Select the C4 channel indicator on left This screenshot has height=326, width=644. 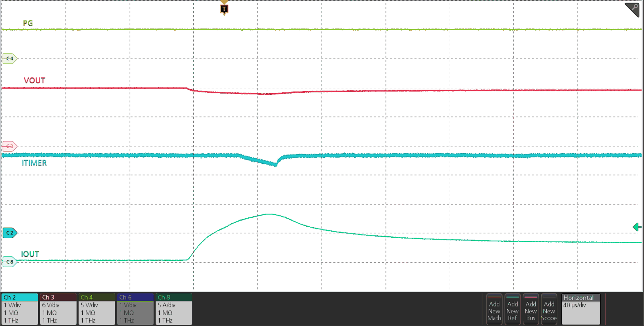(x=9, y=58)
